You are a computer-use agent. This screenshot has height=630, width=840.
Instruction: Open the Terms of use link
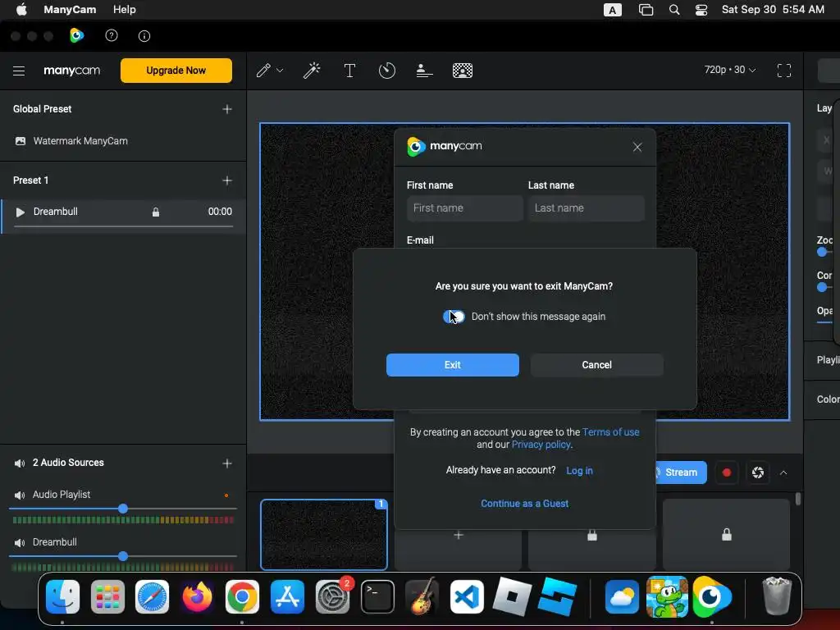(610, 431)
